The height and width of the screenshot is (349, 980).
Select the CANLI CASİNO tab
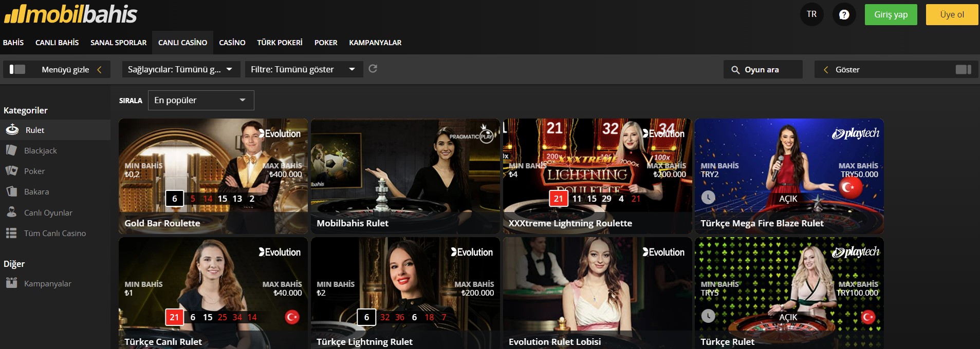182,43
